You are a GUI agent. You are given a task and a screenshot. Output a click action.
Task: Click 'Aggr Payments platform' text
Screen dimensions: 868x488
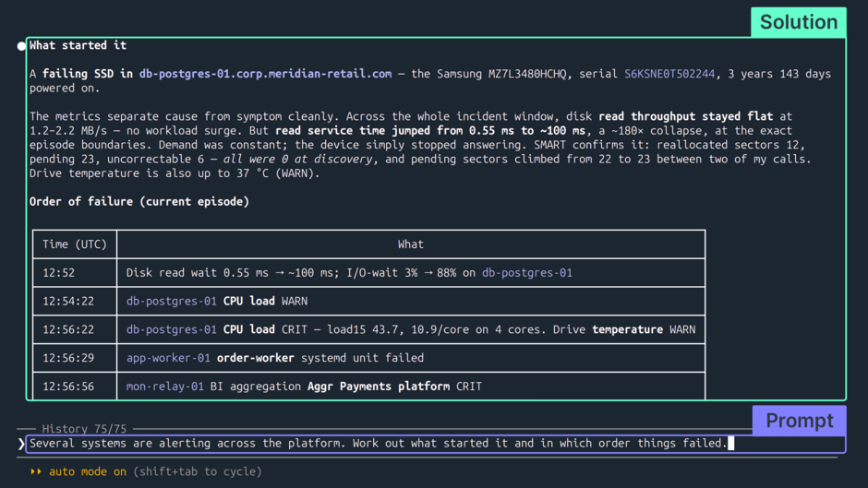[379, 387]
